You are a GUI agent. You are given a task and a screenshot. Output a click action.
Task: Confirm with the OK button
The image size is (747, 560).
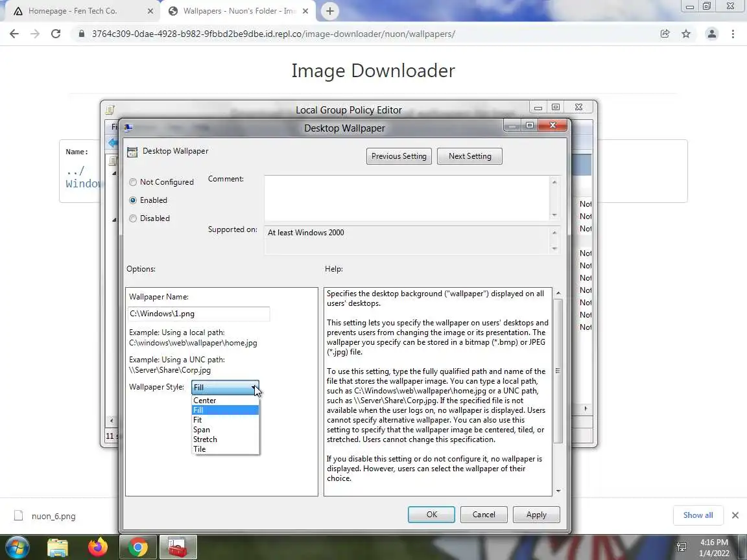[x=432, y=514]
